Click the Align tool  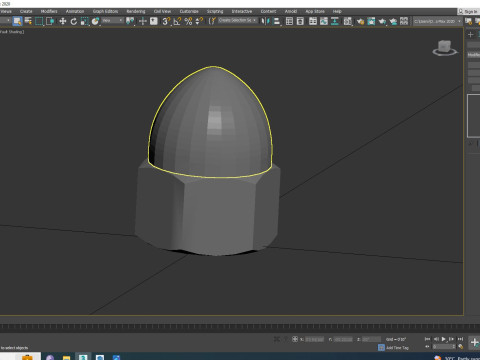pyautogui.click(x=277, y=21)
